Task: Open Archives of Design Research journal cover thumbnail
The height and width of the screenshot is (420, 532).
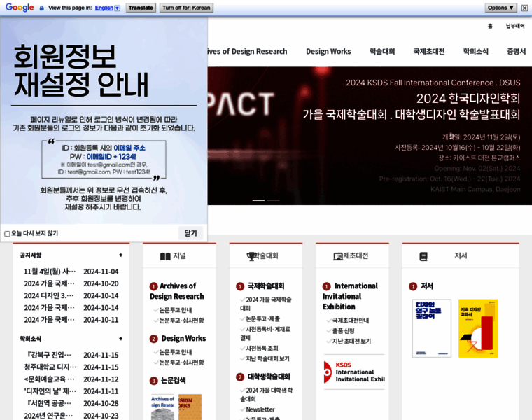Action: point(162,407)
